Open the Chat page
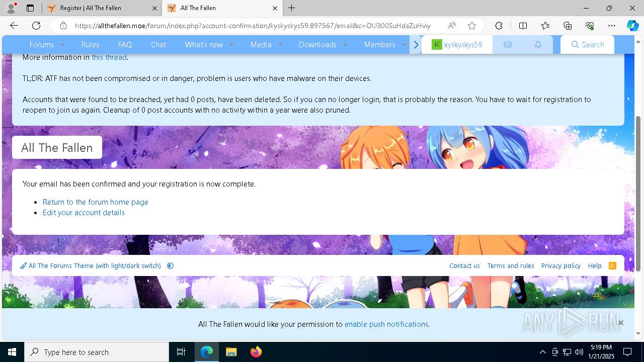The image size is (644, 362). 158,44
